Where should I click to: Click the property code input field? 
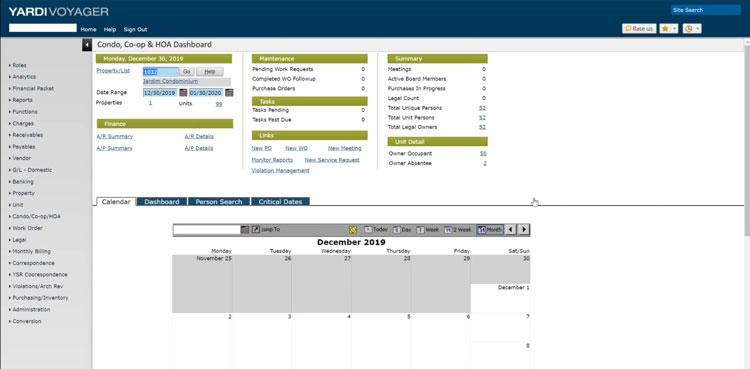click(x=160, y=72)
